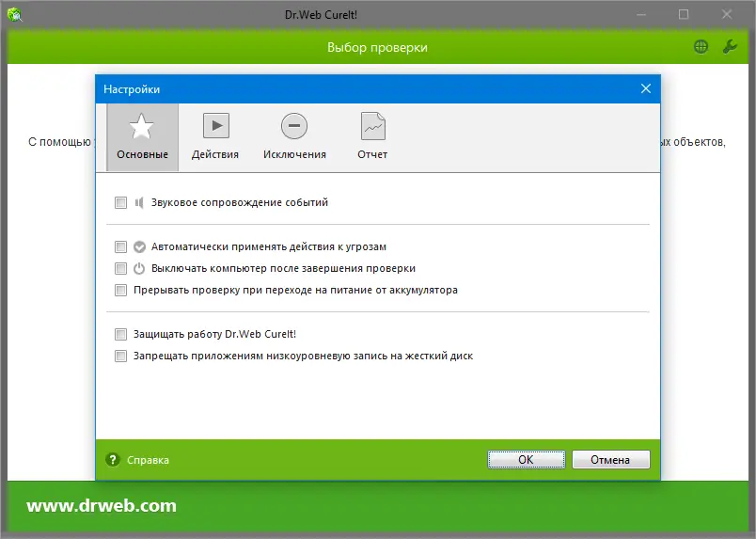Click the report chart icon of Отчет

373,126
